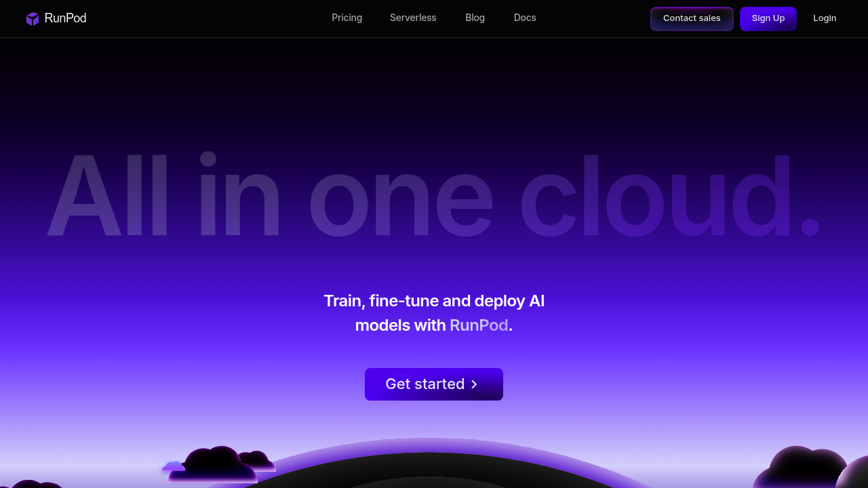Screen dimensions: 868x488
Task: Click the RunPod cube logo icon
Action: (32, 18)
